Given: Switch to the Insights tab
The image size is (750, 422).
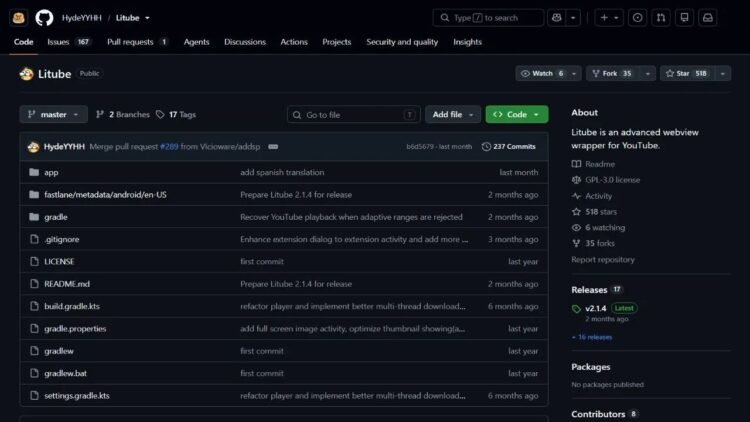Looking at the screenshot, I should [467, 42].
